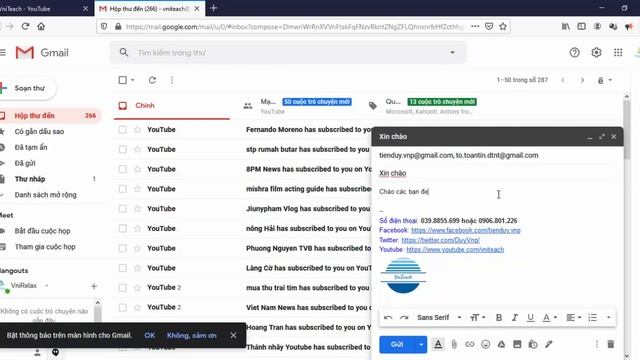Open input tools dropdown arrow
Image resolution: width=640 pixels, height=360 pixels.
[611, 80]
